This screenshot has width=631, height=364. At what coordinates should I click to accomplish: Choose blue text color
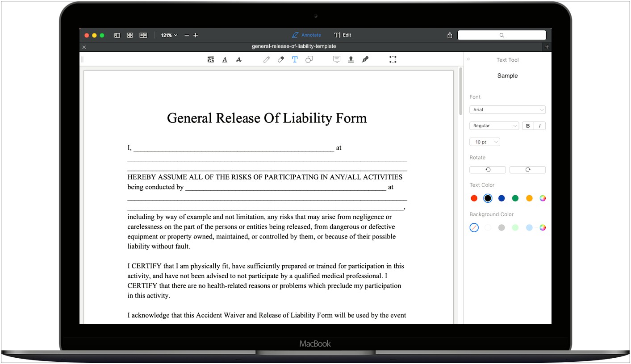tap(501, 198)
